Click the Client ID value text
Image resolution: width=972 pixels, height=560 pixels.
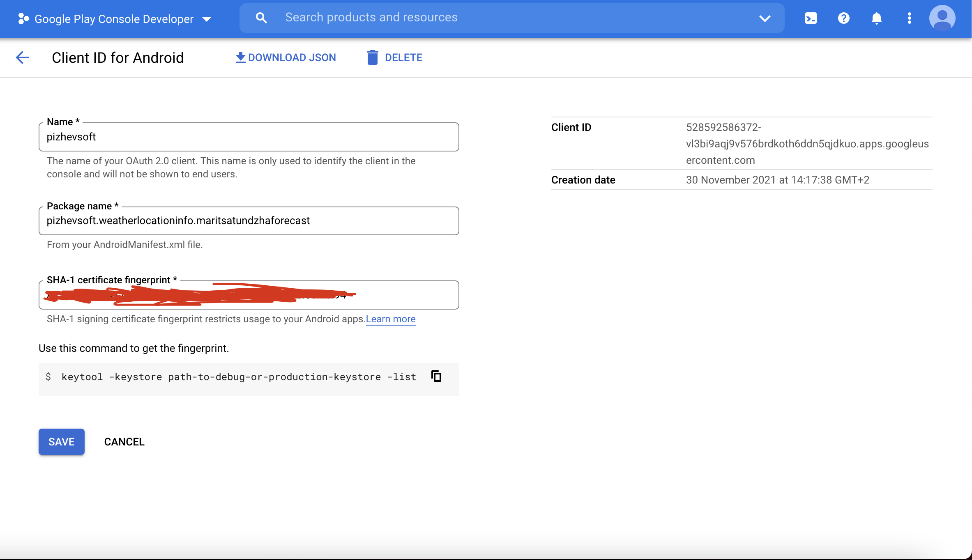pyautogui.click(x=807, y=144)
